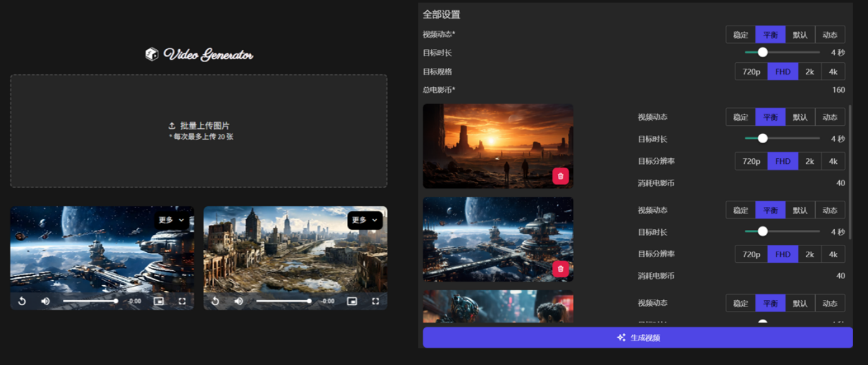
Task: Click the space station thumbnail in settings list
Action: pos(498,239)
